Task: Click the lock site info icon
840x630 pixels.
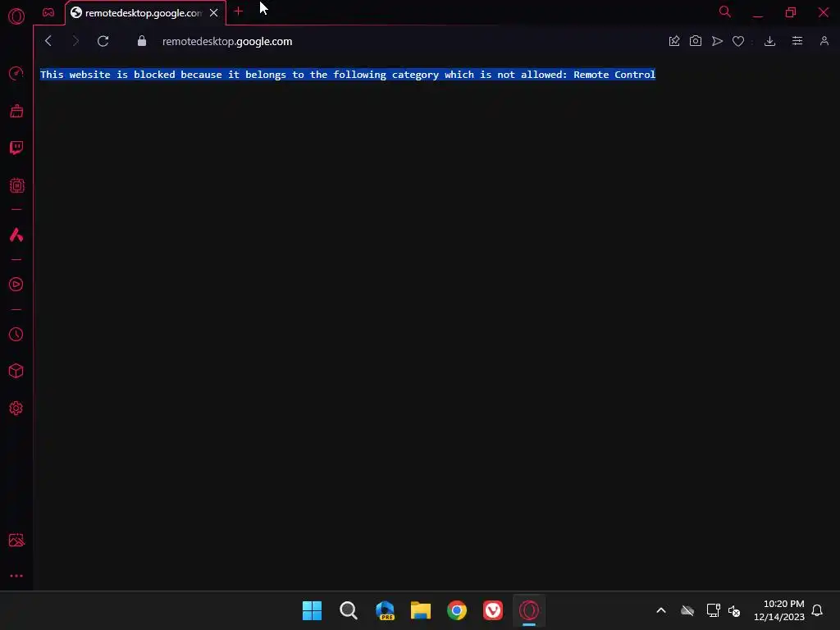Action: click(142, 41)
